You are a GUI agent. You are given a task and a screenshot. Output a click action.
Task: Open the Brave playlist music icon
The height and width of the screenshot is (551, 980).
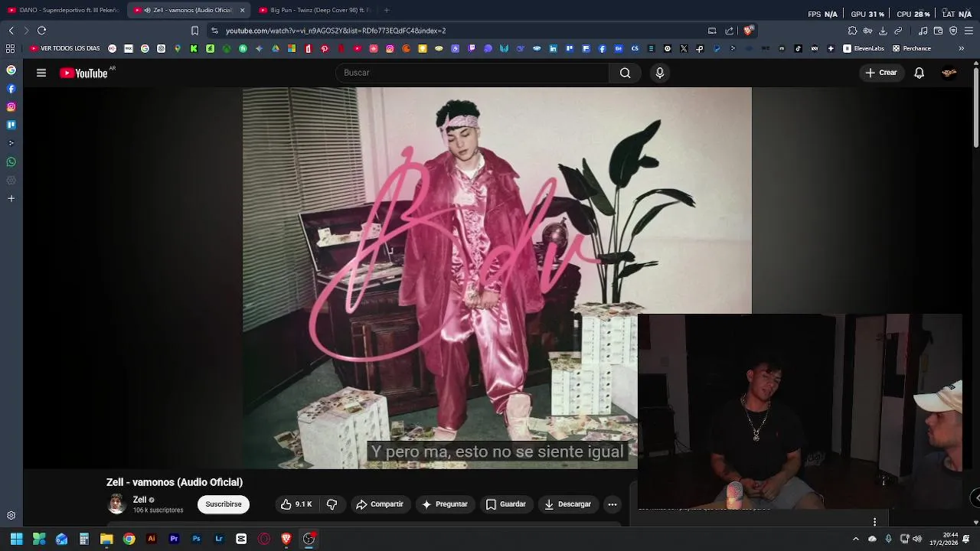pos(924,31)
